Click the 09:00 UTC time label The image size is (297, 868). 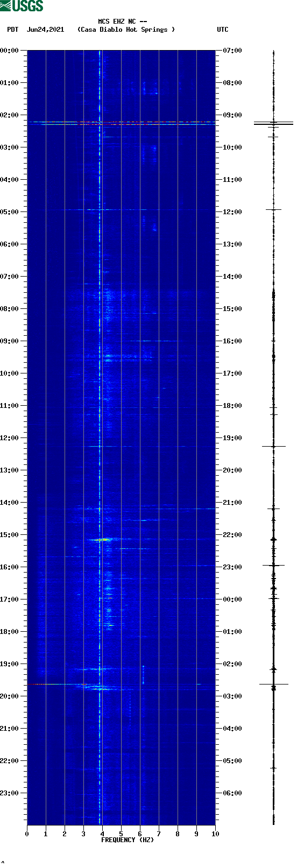point(232,115)
